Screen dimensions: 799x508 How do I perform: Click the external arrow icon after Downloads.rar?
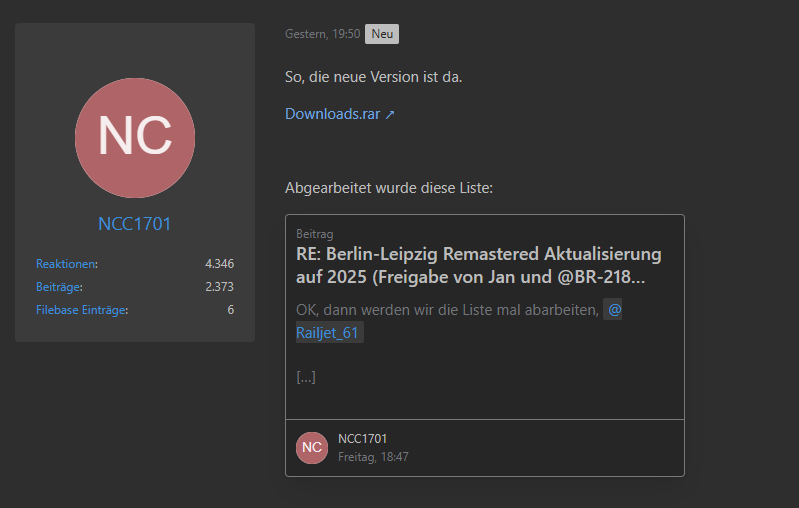[x=390, y=115]
